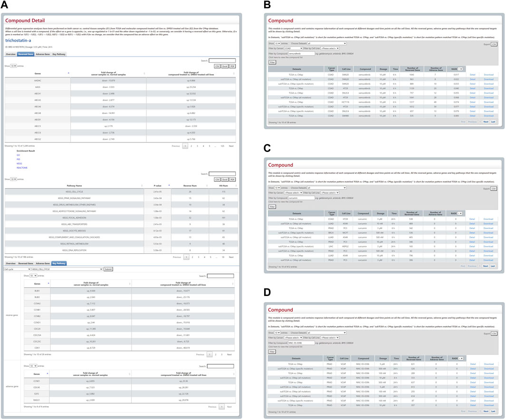The image size is (506, 420).
Task: Go to page 2 of reversed gene table
Action: tap(191, 146)
